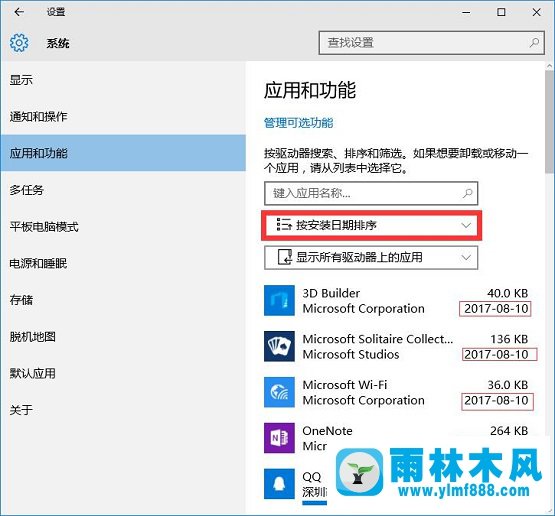555x516 pixels.
Task: Click the Settings gear icon
Action: click(19, 43)
